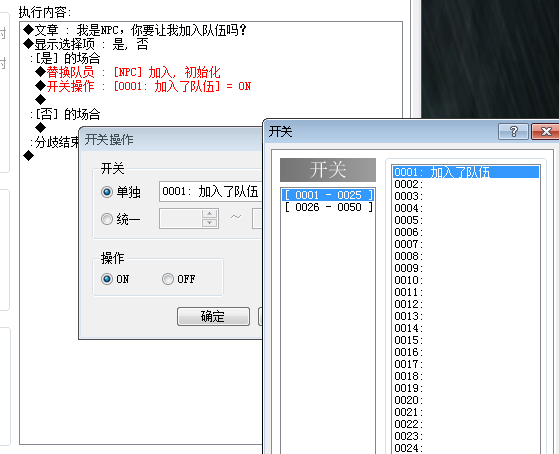Select switch 0020 in the list
This screenshot has width=559, height=454.
click(466, 400)
